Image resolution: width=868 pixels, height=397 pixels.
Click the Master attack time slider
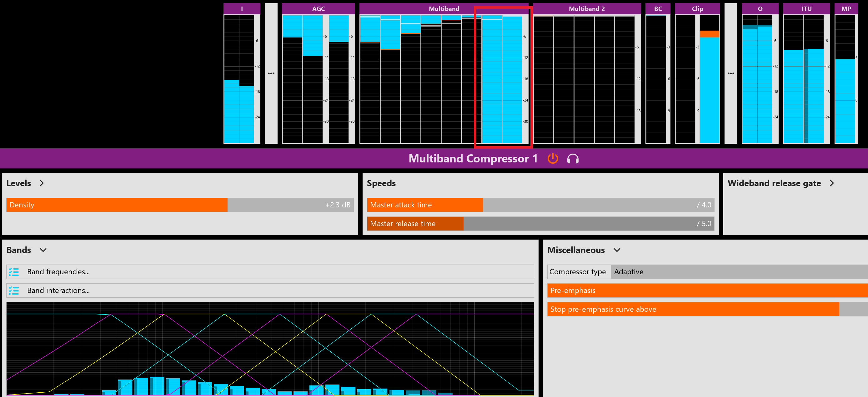[540, 205]
